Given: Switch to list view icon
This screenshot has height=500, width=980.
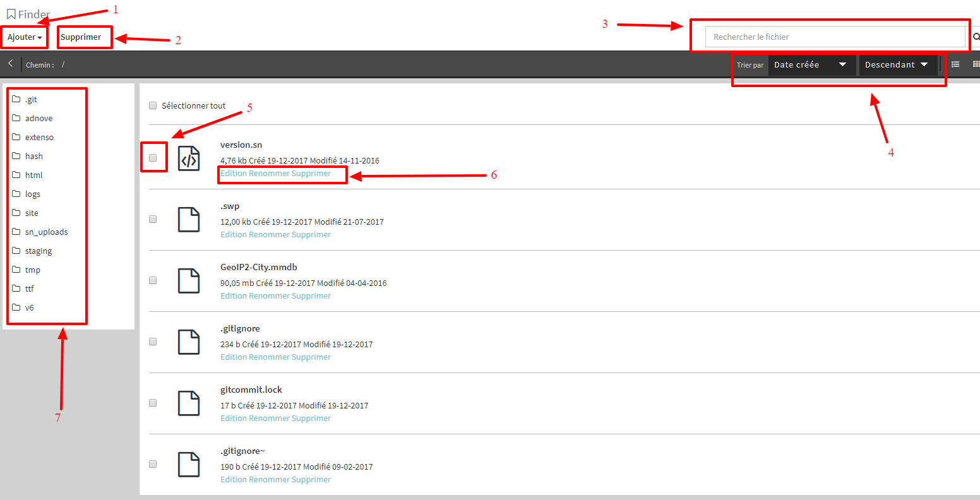Looking at the screenshot, I should 955,64.
